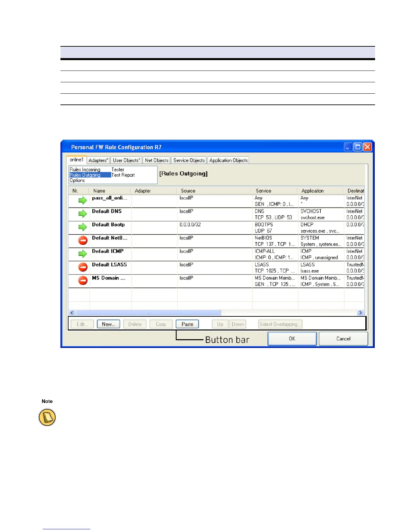Click the red block icon for Default NetB rule
Image resolution: width=411 pixels, height=532 pixels.
click(x=83, y=240)
